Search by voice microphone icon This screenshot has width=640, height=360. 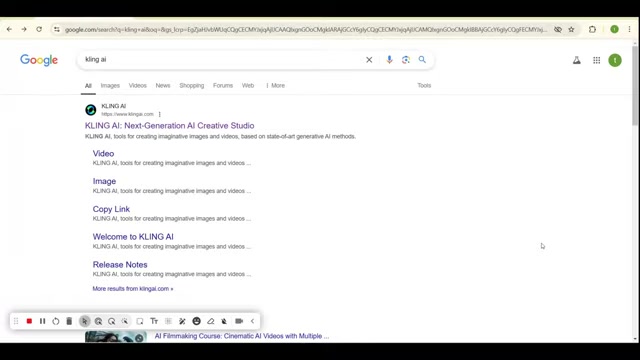point(389,60)
